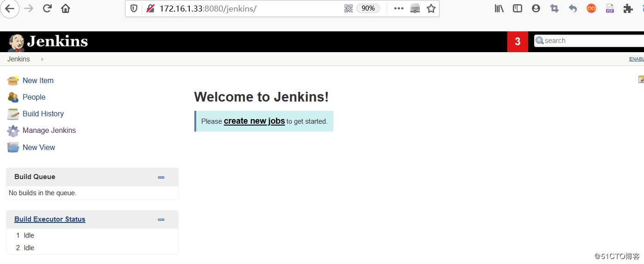The width and height of the screenshot is (644, 264).
Task: Open the extensions puzzle piece icon
Action: click(x=628, y=8)
